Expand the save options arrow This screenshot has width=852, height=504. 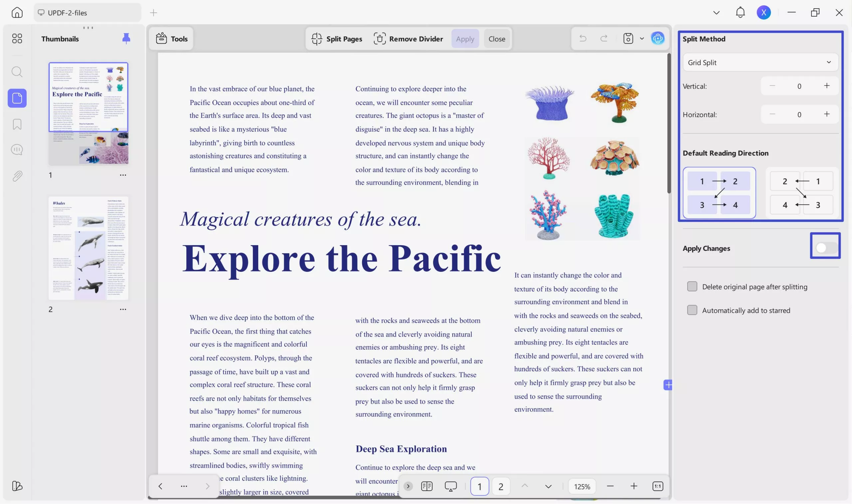tap(642, 38)
